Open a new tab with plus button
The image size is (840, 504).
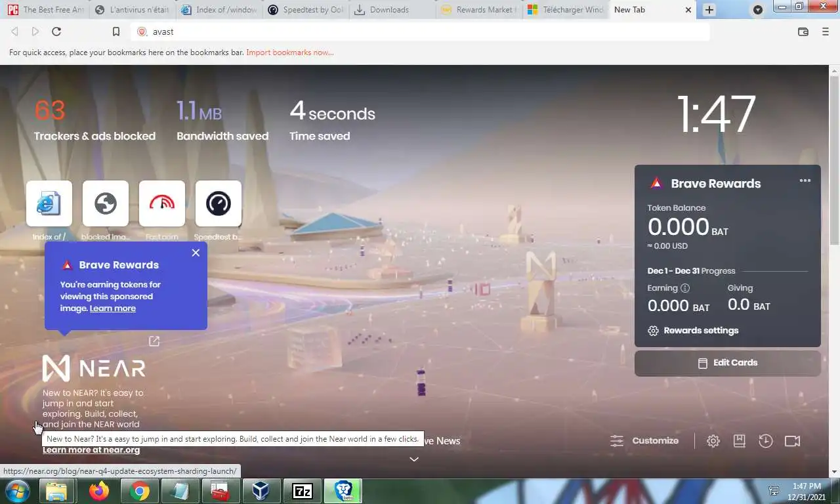point(709,10)
